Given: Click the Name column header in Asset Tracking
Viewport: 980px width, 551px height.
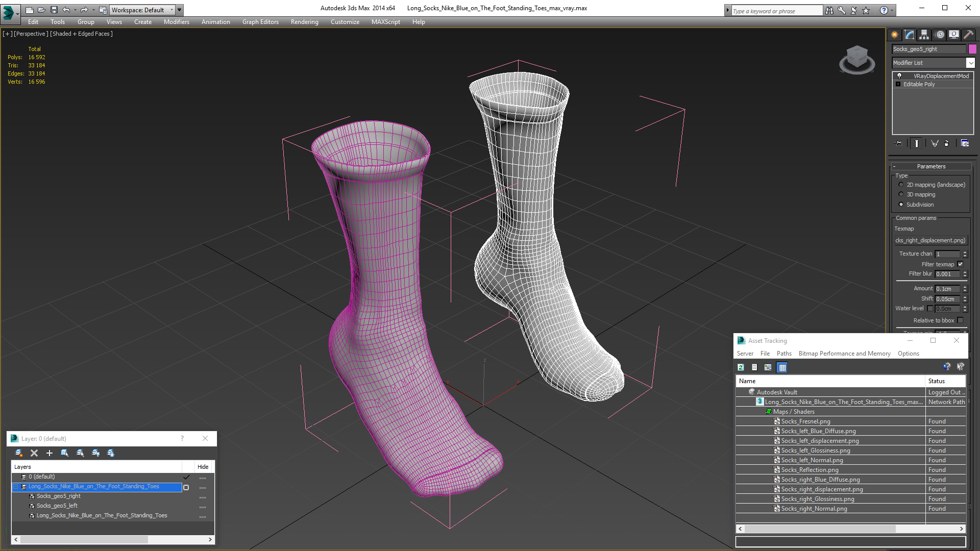Looking at the screenshot, I should tap(830, 381).
